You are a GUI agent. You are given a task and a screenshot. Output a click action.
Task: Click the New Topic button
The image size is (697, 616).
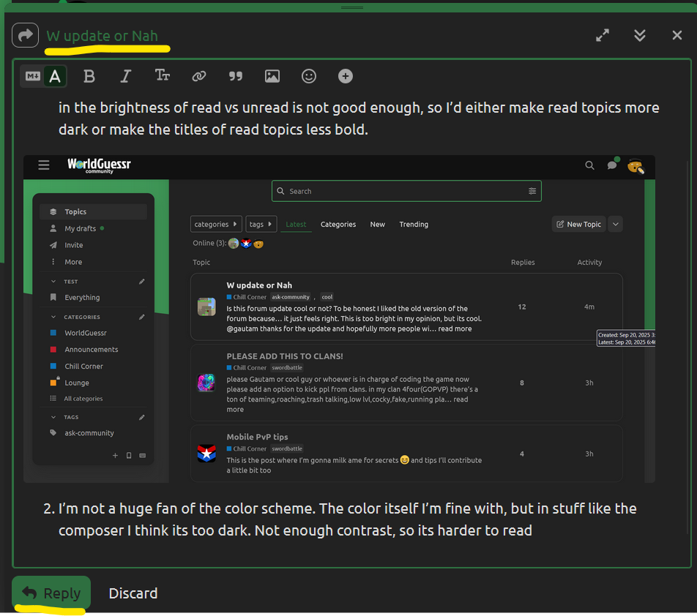coord(578,225)
